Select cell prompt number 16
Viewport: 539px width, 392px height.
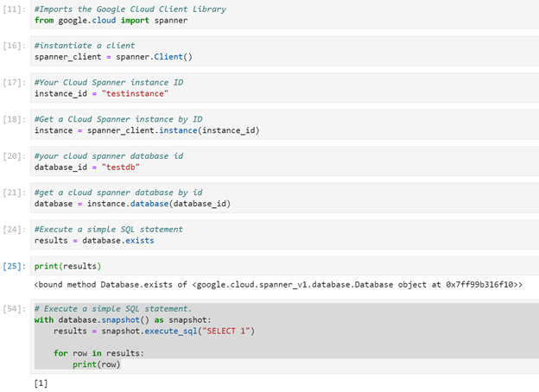14,46
